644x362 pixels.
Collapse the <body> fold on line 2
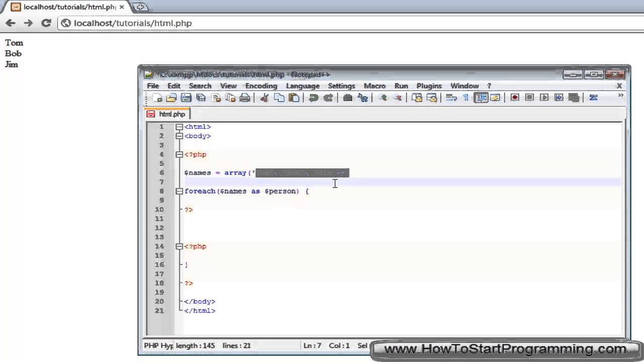[x=179, y=136]
